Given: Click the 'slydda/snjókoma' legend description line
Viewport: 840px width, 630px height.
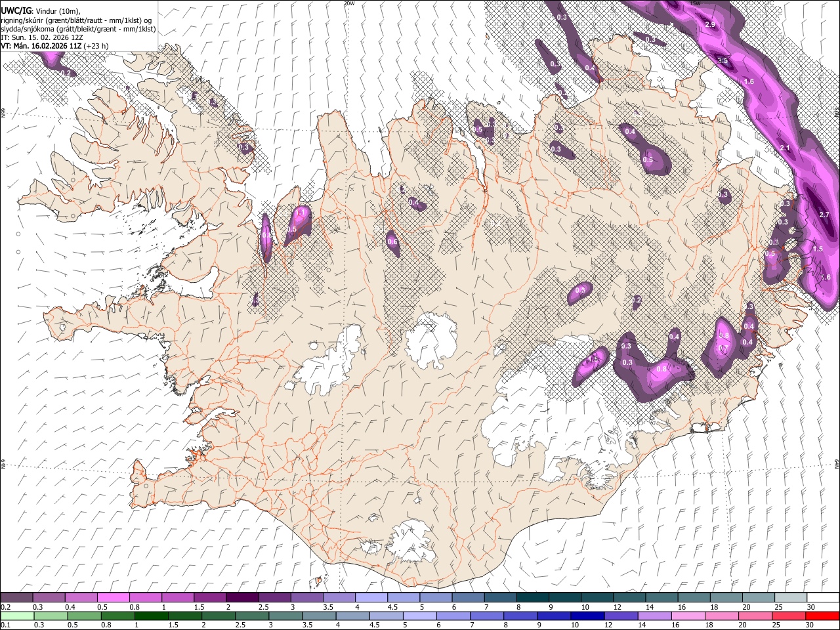Looking at the screenshot, I should click(78, 29).
